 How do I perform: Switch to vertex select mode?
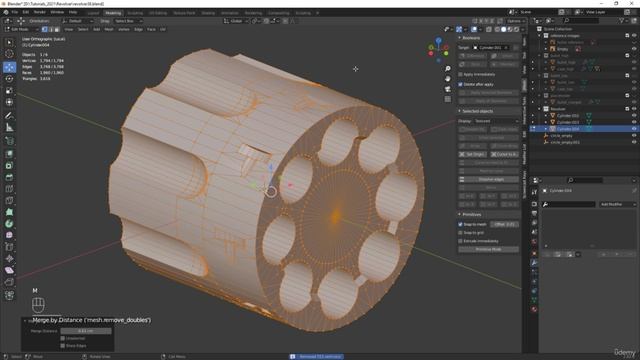[45, 29]
